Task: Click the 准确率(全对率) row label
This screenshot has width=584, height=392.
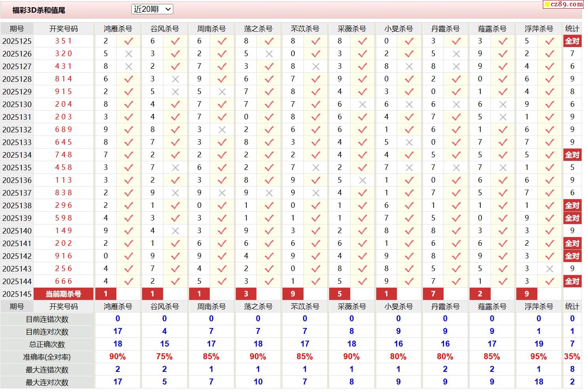Action: 47,357
